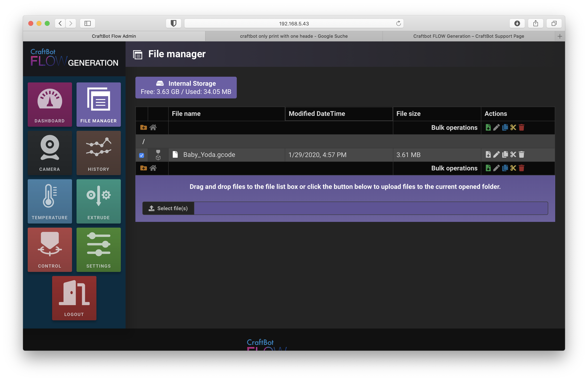Click the print icon for Baby_Yoda.gcode

(x=158, y=155)
